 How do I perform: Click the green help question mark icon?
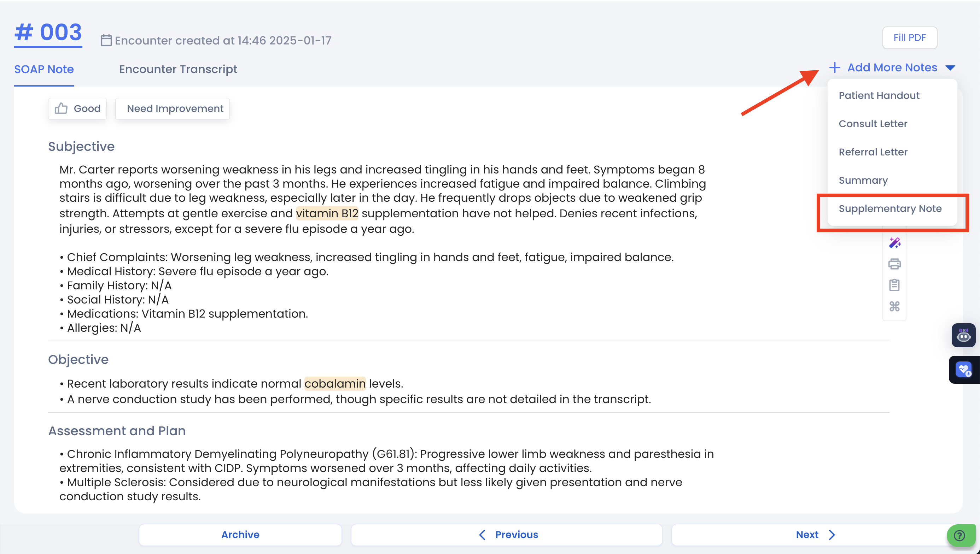coord(959,536)
